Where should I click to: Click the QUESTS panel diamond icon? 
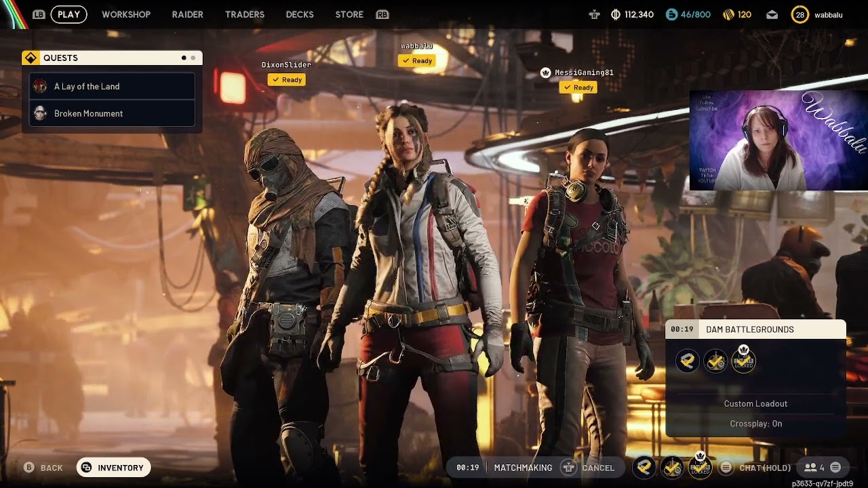coord(31,58)
